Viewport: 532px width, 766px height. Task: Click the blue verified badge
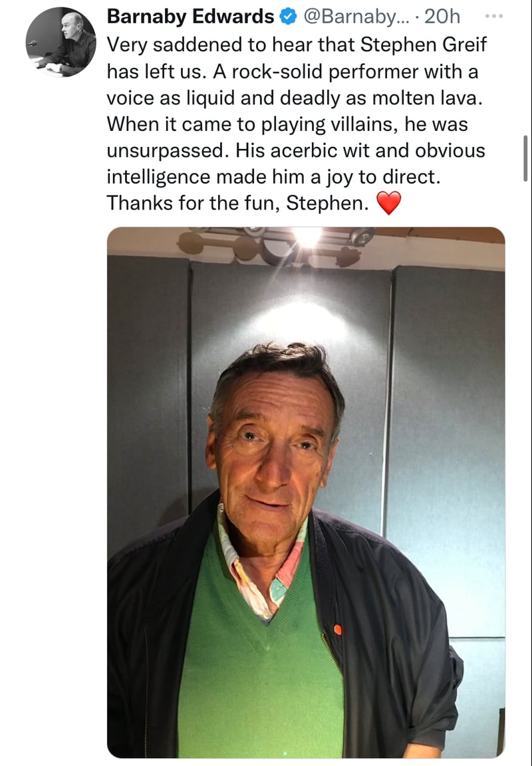[x=288, y=17]
